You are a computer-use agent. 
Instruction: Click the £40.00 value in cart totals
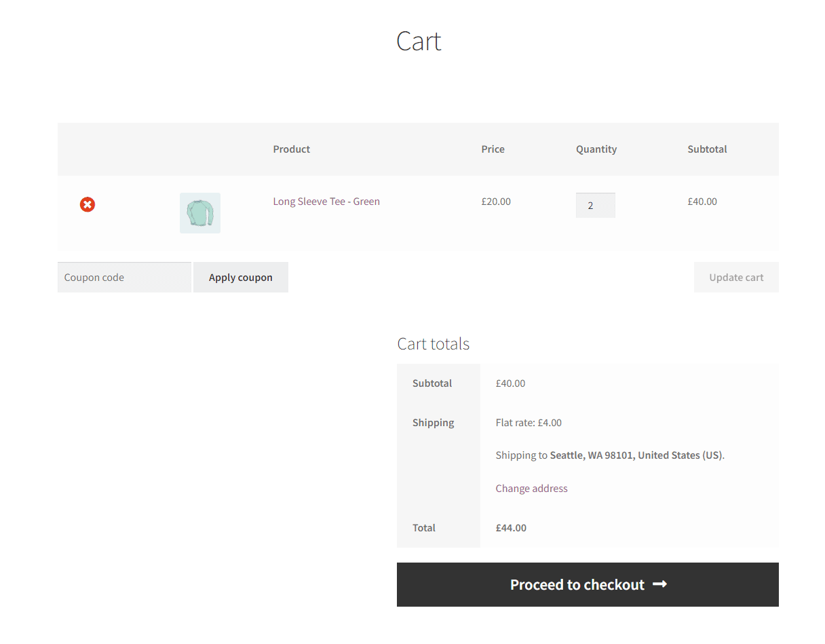510,383
